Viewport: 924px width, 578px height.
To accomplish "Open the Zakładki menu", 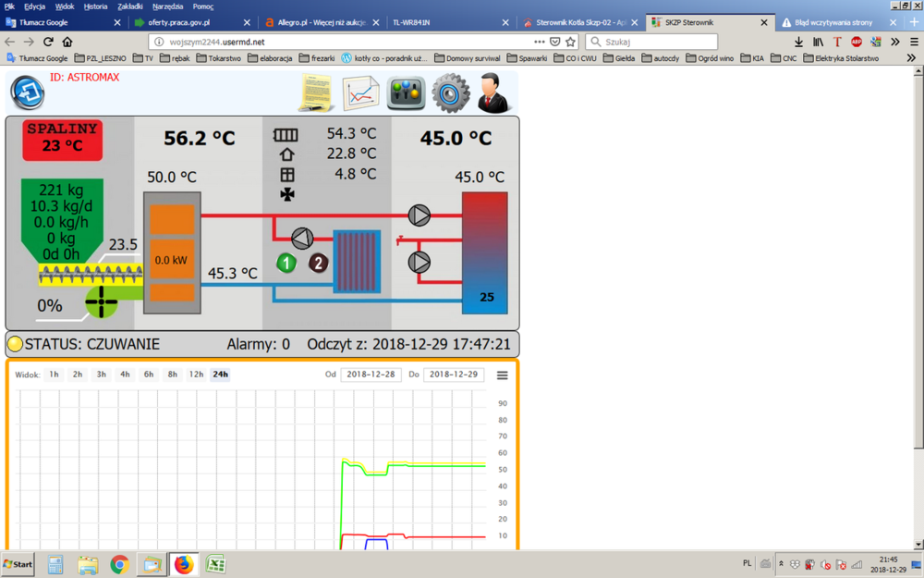I will (x=130, y=6).
